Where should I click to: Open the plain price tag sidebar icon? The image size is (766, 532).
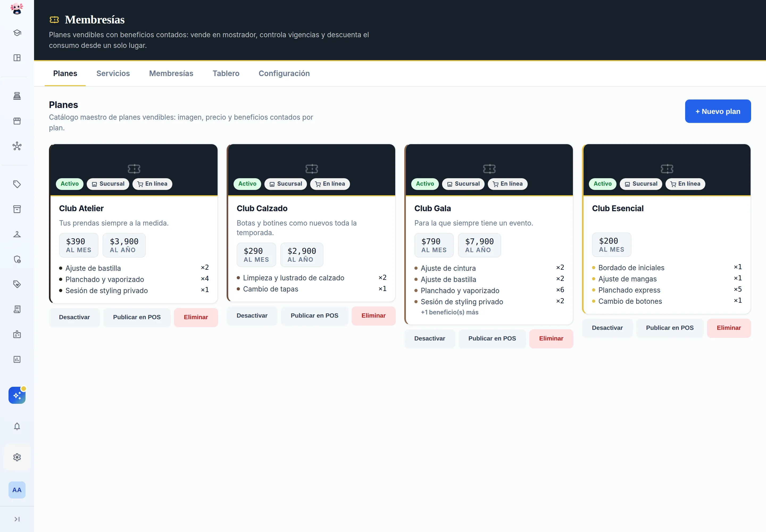click(x=17, y=184)
